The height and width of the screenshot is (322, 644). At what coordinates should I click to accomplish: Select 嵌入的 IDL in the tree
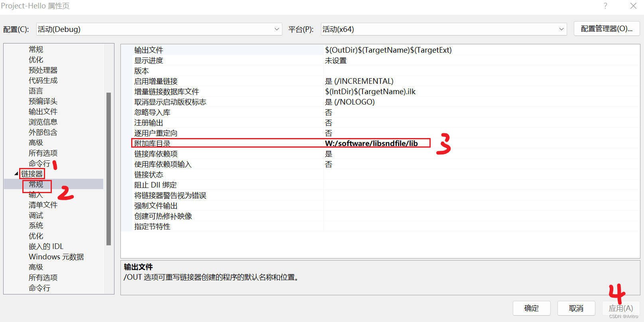tap(46, 247)
